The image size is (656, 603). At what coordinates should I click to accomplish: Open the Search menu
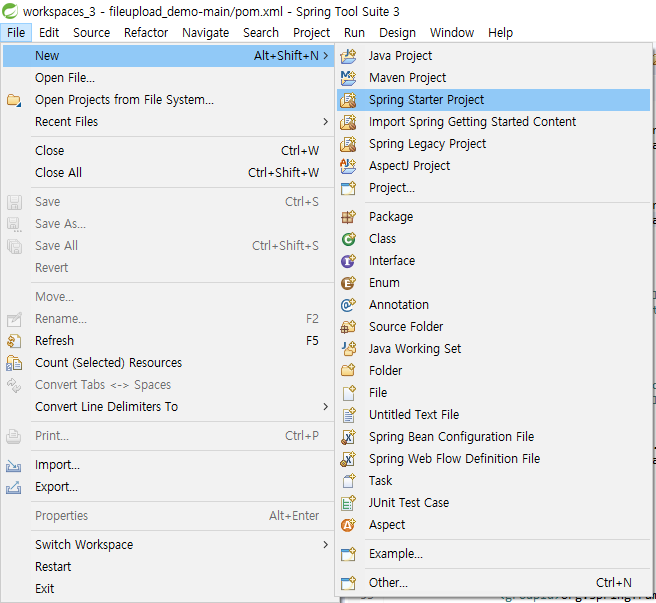coord(261,33)
